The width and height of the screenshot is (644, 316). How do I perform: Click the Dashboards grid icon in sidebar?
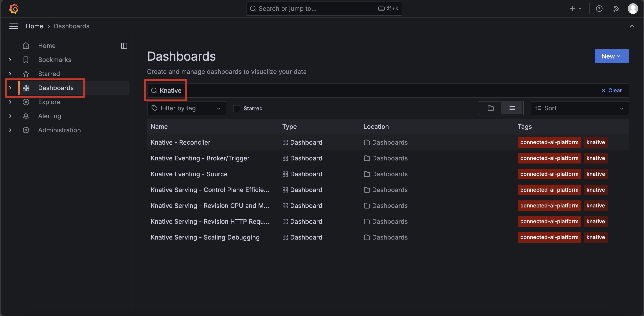click(x=26, y=88)
